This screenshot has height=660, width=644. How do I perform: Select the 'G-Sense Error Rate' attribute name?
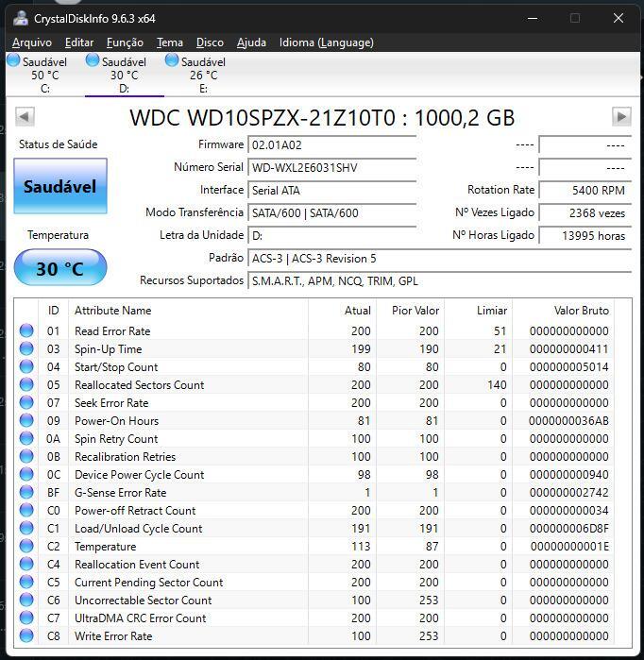(x=120, y=493)
